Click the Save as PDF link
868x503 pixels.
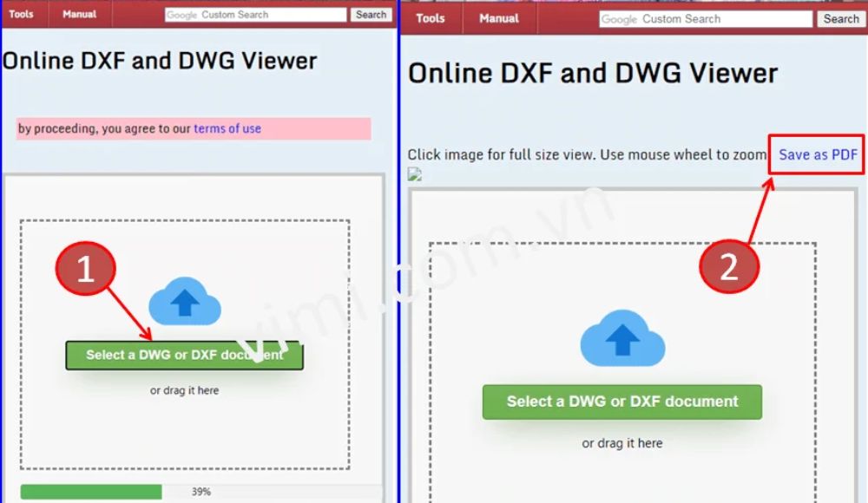(x=818, y=155)
